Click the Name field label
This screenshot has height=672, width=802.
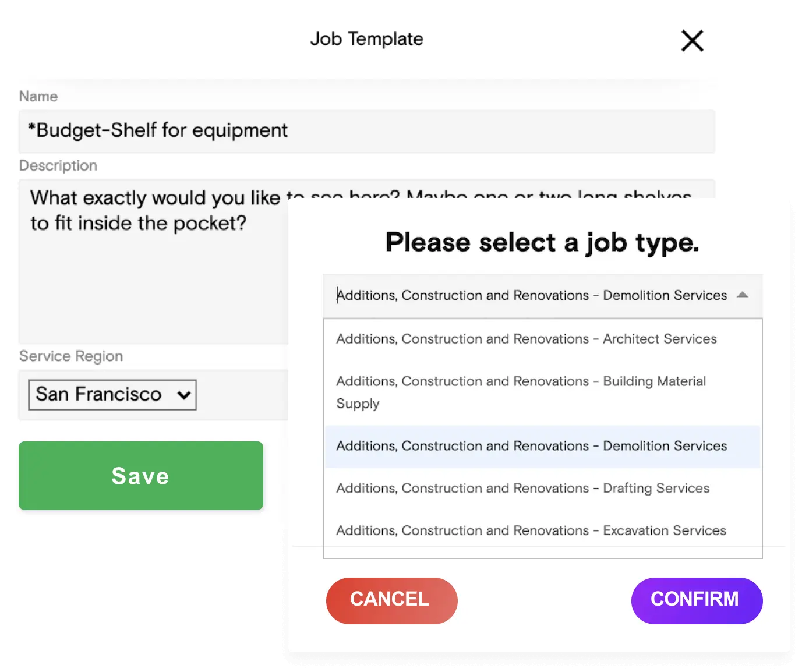pos(38,96)
